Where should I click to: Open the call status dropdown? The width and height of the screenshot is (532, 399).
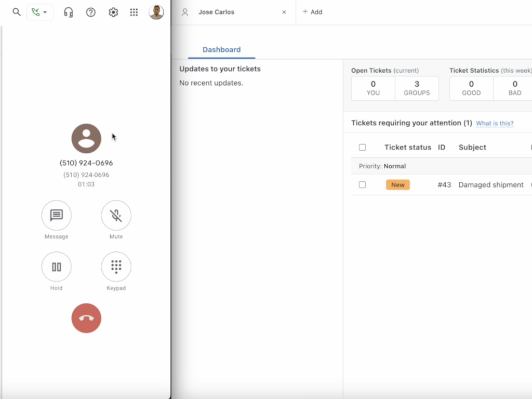coord(40,12)
